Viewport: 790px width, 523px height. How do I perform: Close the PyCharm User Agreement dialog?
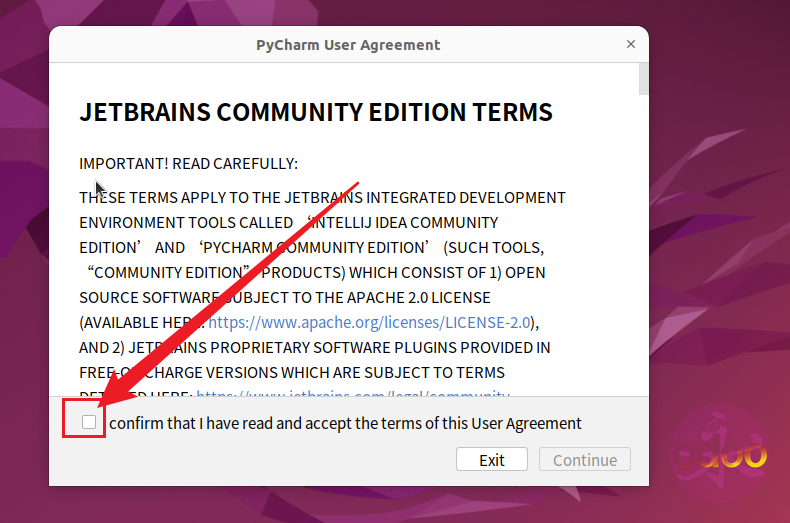[630, 44]
